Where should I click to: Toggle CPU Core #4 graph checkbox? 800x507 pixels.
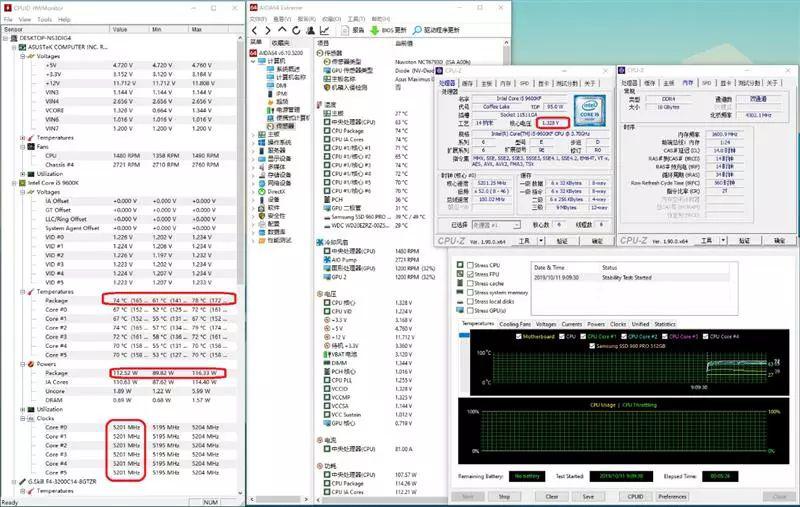[706, 337]
